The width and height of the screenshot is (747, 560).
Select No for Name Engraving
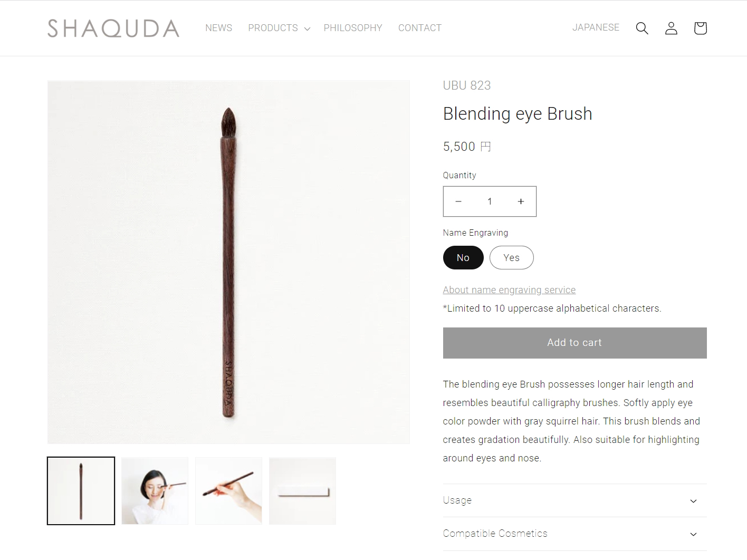[x=463, y=258]
